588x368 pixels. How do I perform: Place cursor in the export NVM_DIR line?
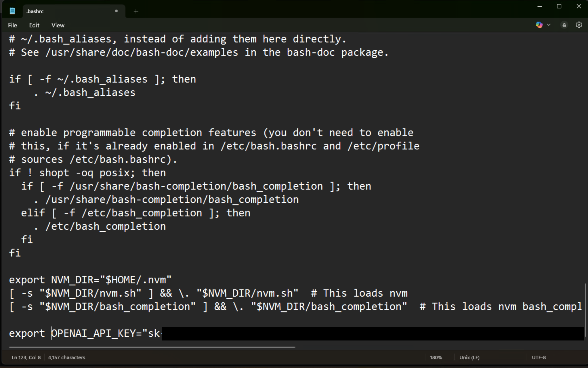pos(89,279)
